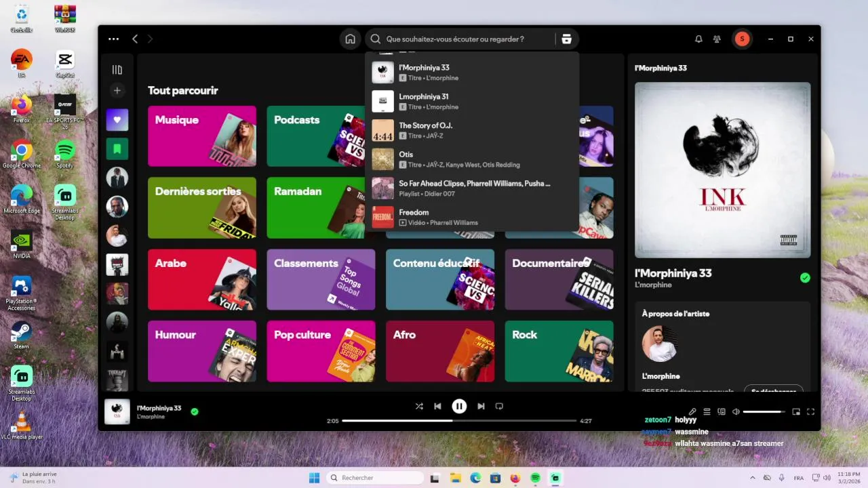Screen dimensions: 868x488
Task: Open the Documentaires category card
Action: click(559, 280)
